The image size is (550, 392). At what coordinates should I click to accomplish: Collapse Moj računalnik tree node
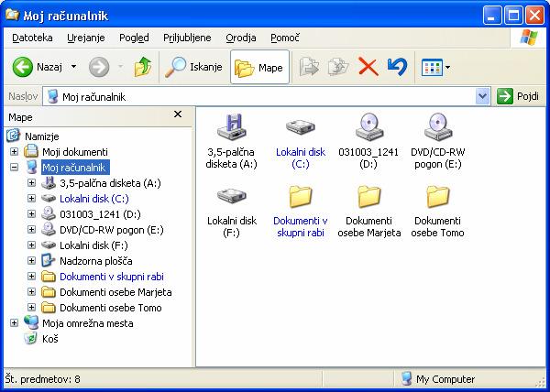point(14,167)
